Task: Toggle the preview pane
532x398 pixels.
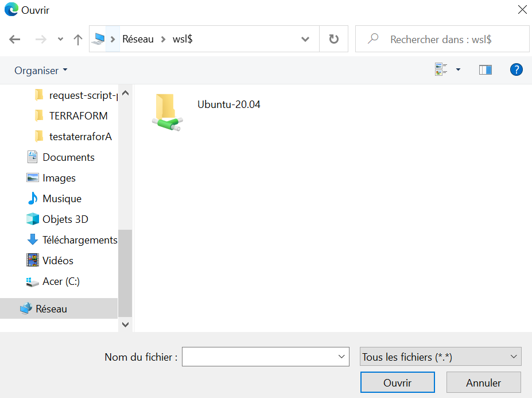Action: pos(486,69)
